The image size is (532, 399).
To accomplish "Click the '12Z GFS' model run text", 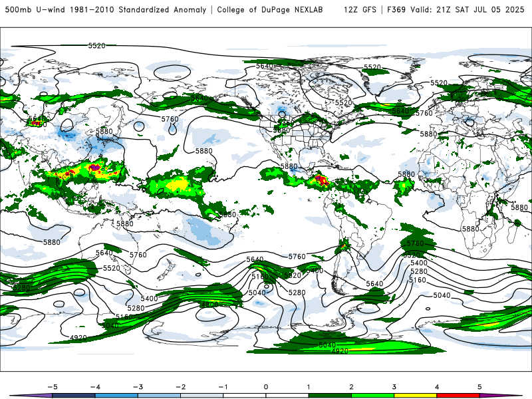I will click(360, 9).
